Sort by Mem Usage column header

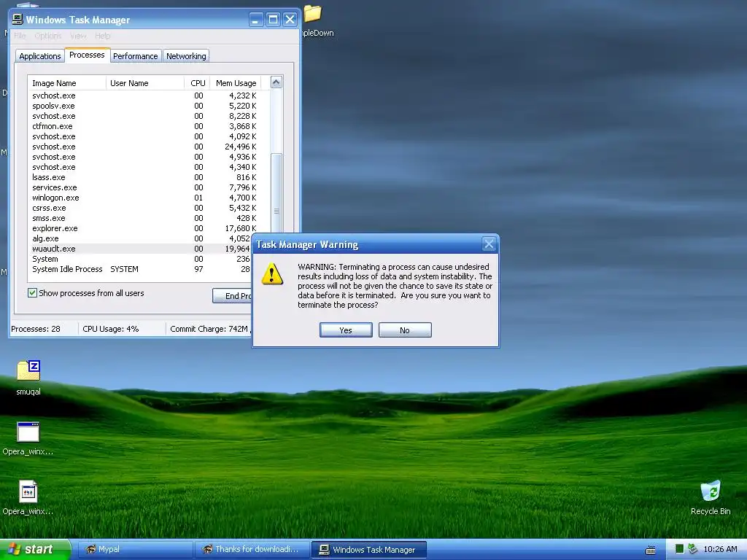click(x=236, y=83)
